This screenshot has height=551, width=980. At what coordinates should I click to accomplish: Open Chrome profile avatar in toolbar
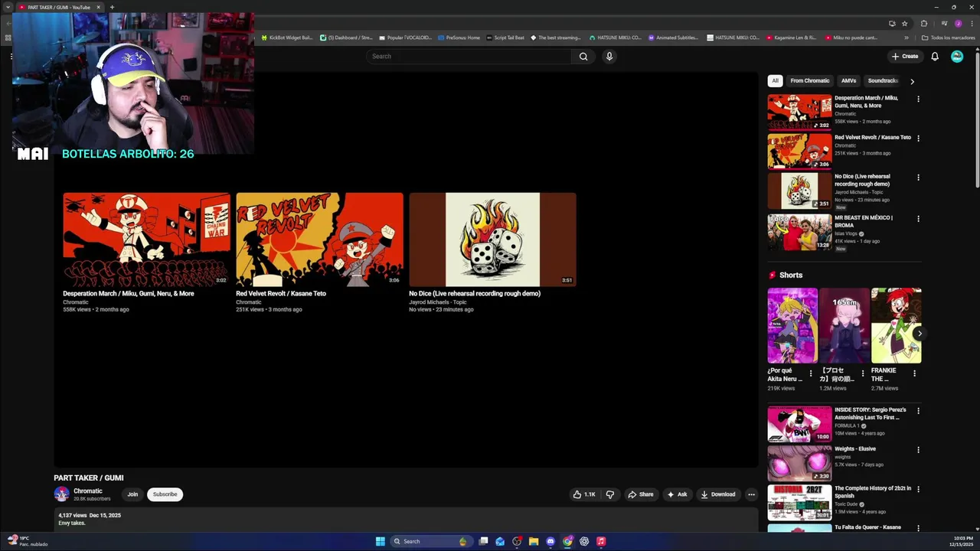(958, 24)
